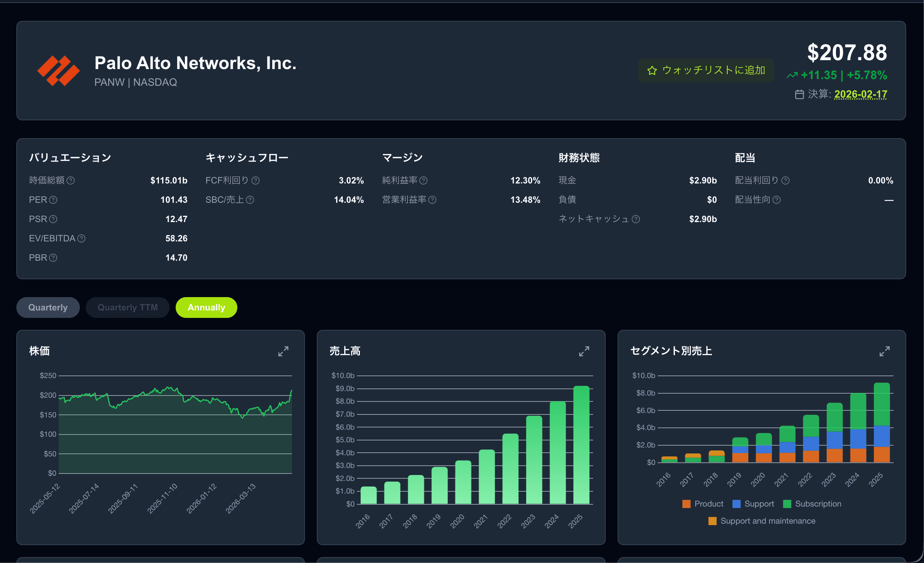Toggle Product series in the segment legend

click(x=703, y=504)
